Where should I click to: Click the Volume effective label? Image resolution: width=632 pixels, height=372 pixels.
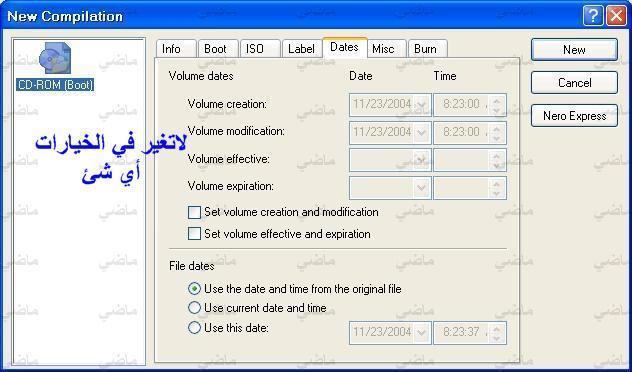[x=229, y=159]
